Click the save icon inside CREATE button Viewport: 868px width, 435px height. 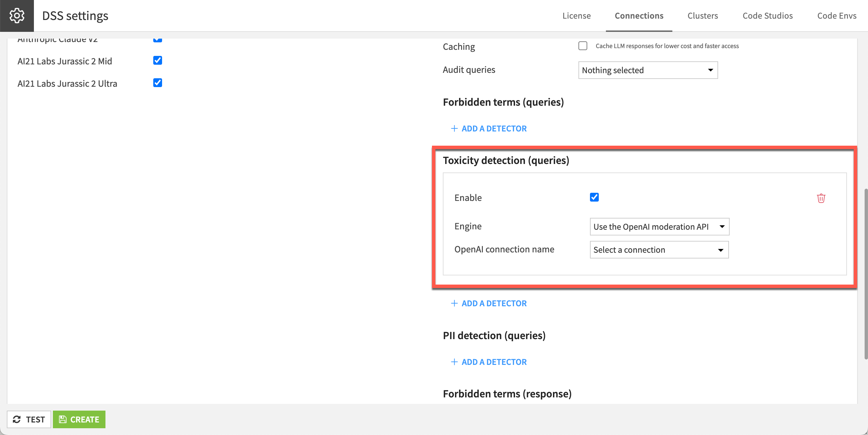tap(63, 419)
